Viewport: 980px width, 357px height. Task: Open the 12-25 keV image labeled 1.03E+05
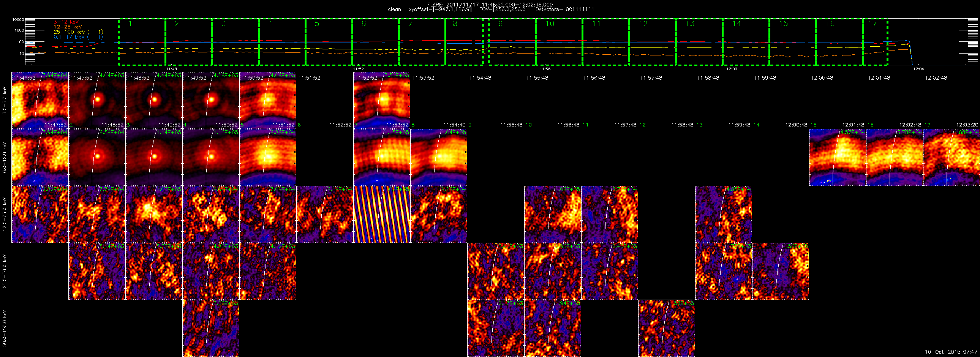[154, 214]
